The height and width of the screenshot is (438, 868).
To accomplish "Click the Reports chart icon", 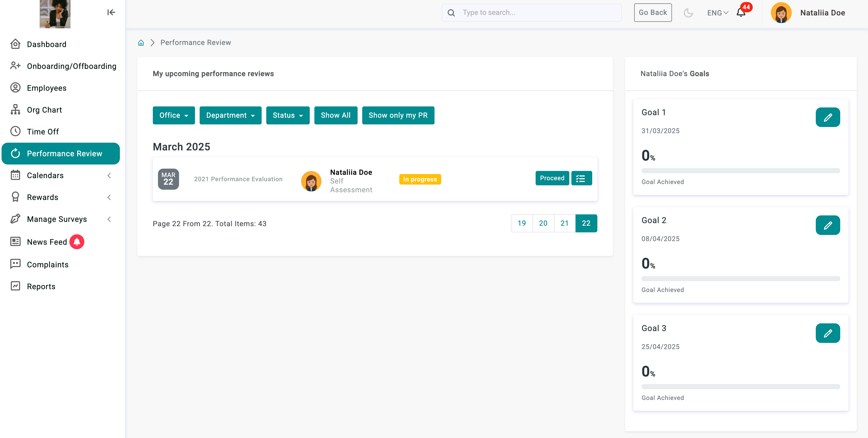I will (15, 286).
